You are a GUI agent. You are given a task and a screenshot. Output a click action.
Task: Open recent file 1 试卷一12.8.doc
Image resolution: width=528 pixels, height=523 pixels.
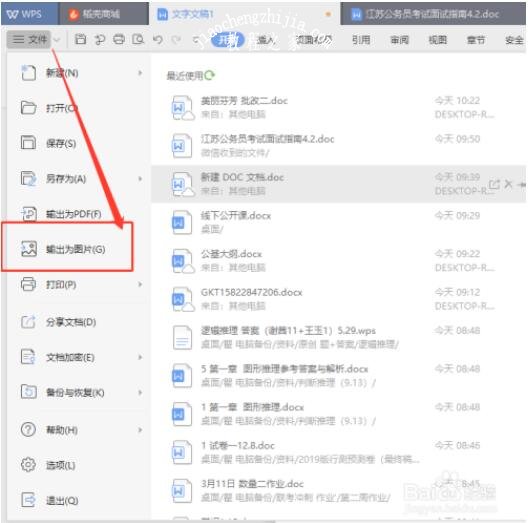point(338,453)
